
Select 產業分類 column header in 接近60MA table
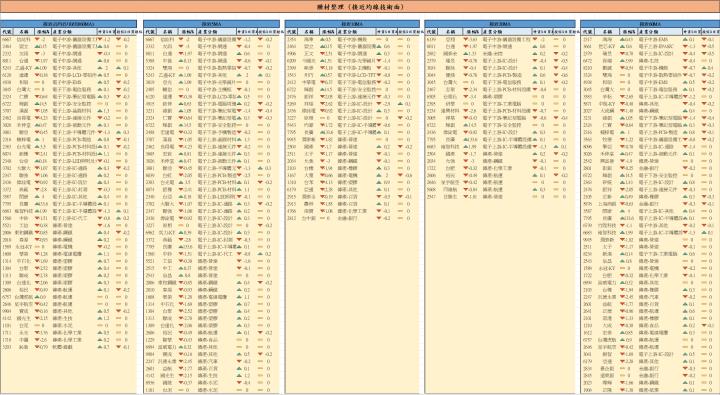tap(660, 32)
